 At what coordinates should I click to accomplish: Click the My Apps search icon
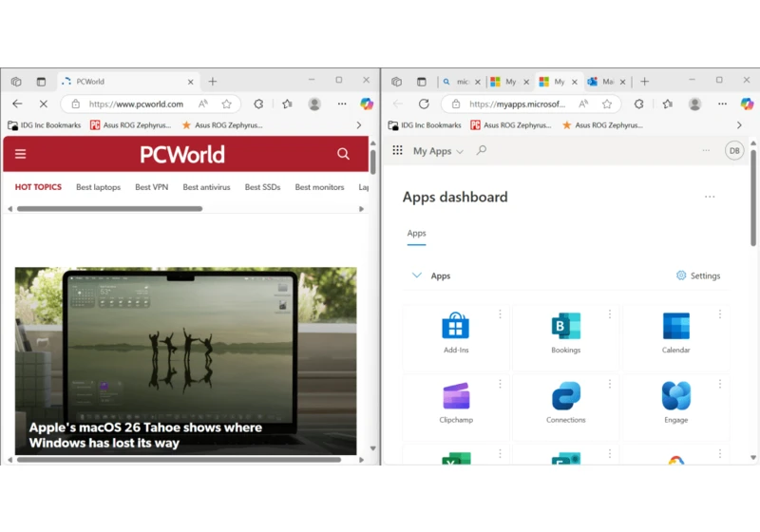(482, 150)
